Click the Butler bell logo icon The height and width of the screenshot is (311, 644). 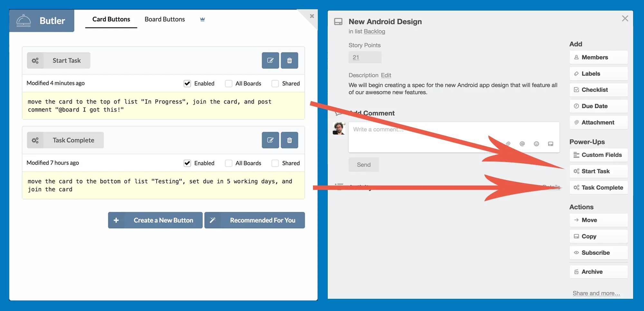24,21
